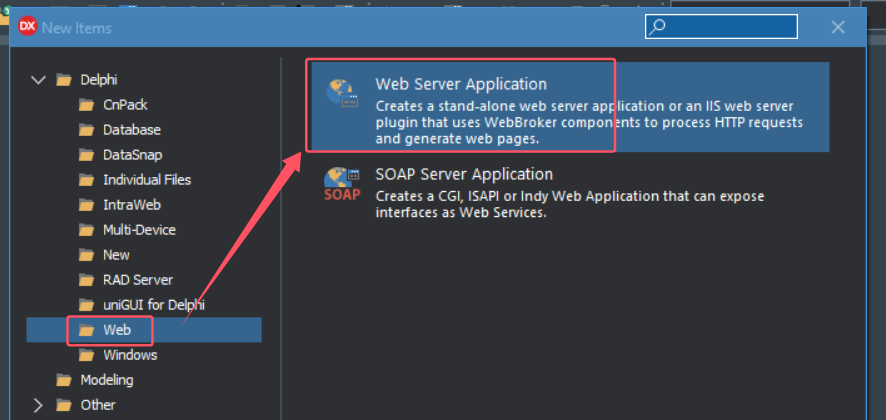Select the uniGUI for Delphi folder icon
This screenshot has height=420, width=886.
[x=86, y=305]
